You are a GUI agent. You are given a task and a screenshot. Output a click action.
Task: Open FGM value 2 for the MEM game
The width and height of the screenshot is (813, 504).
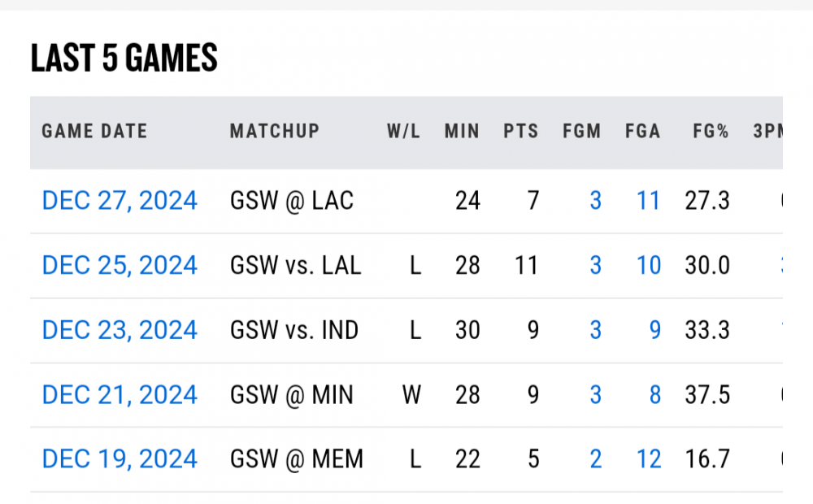pos(595,460)
